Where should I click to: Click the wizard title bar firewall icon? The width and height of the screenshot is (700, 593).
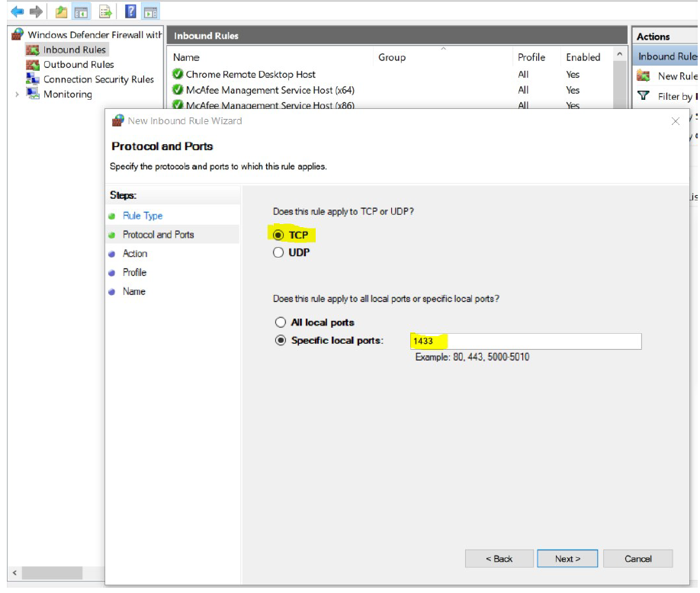click(118, 120)
